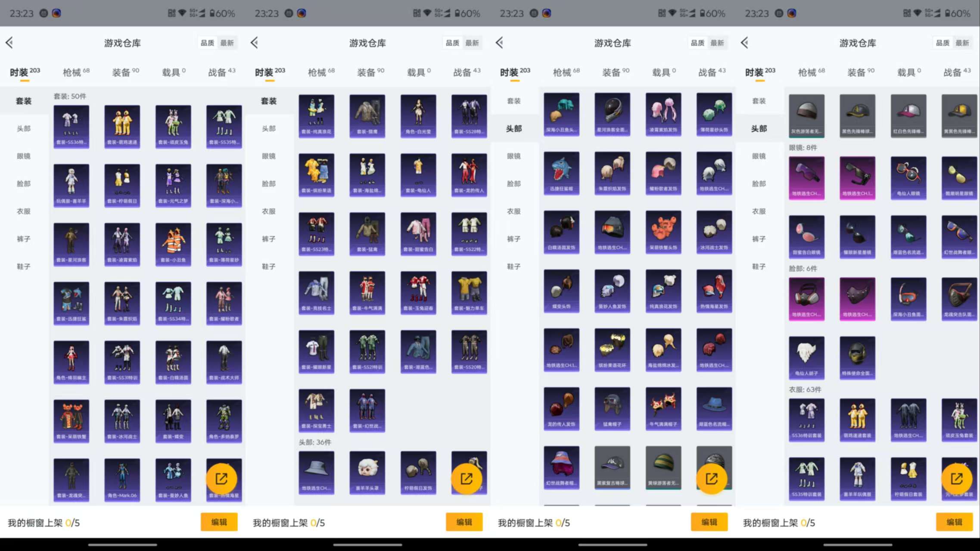Pick the 龟仙人眼镜 red sunglasses item
The image size is (980, 551).
point(908,177)
